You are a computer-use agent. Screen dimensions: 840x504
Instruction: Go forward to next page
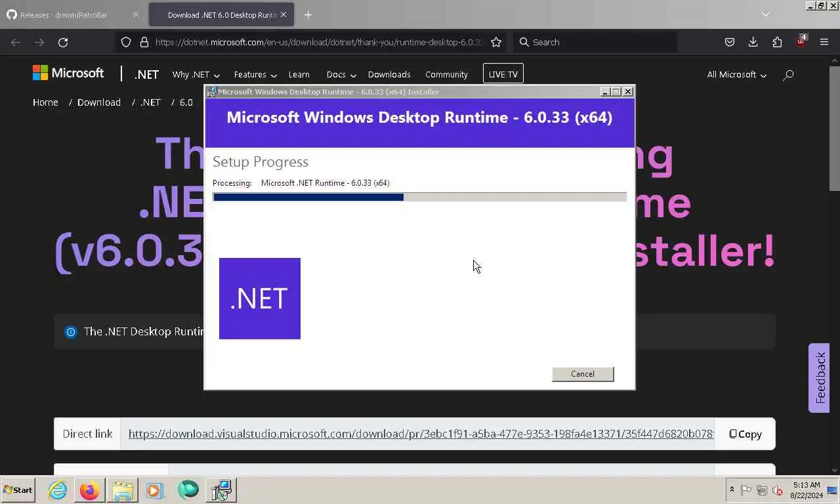[x=39, y=42]
